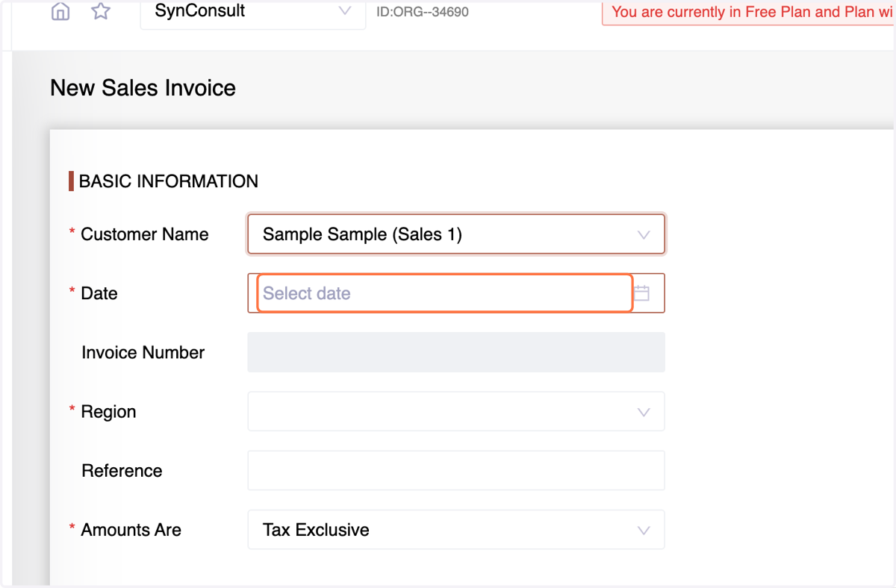
Task: Click the Free Plan notification banner
Action: pyautogui.click(x=749, y=13)
